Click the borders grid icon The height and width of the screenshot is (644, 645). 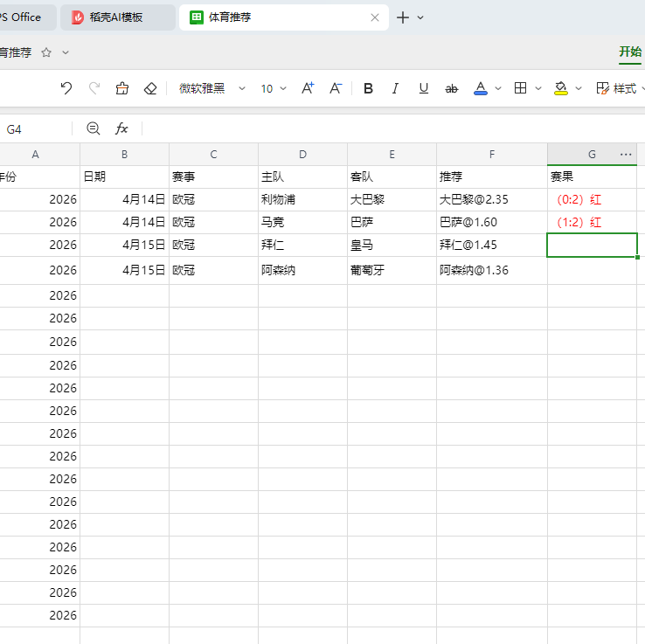[520, 88]
